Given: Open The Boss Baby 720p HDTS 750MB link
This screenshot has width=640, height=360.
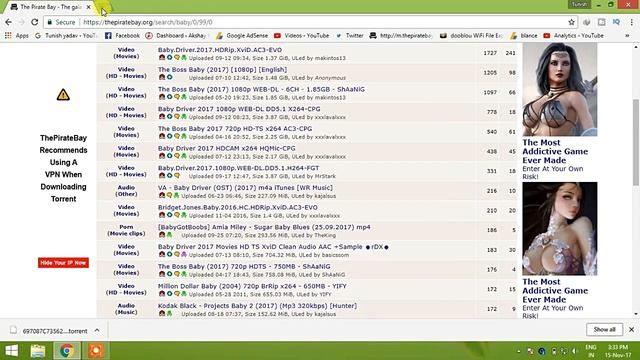Looking at the screenshot, I should (x=244, y=266).
